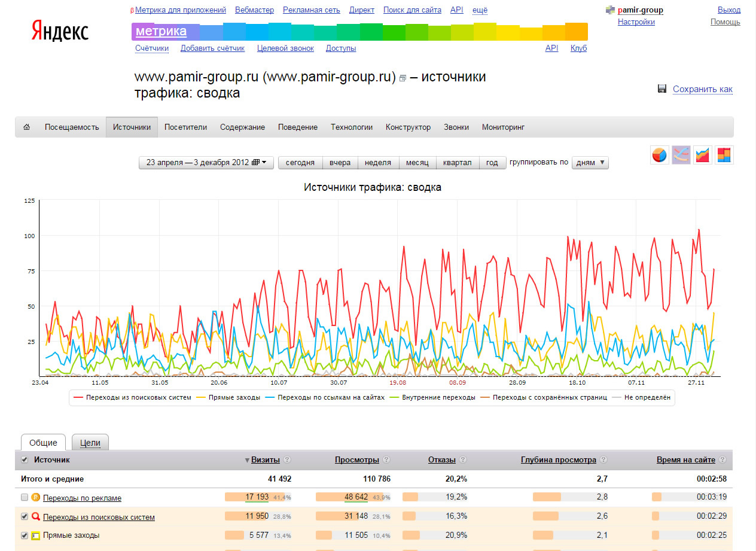The image size is (756, 551).
Task: Open the Доступы link
Action: pyautogui.click(x=341, y=48)
